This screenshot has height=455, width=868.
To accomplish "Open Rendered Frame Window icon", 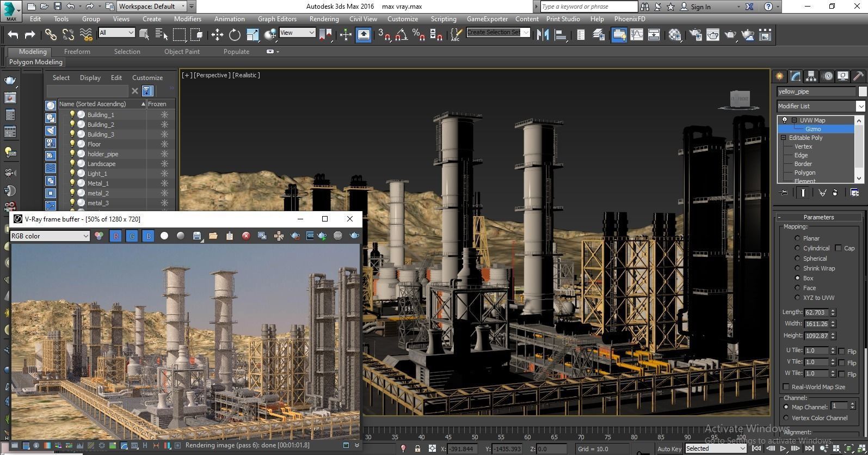I will 713,35.
